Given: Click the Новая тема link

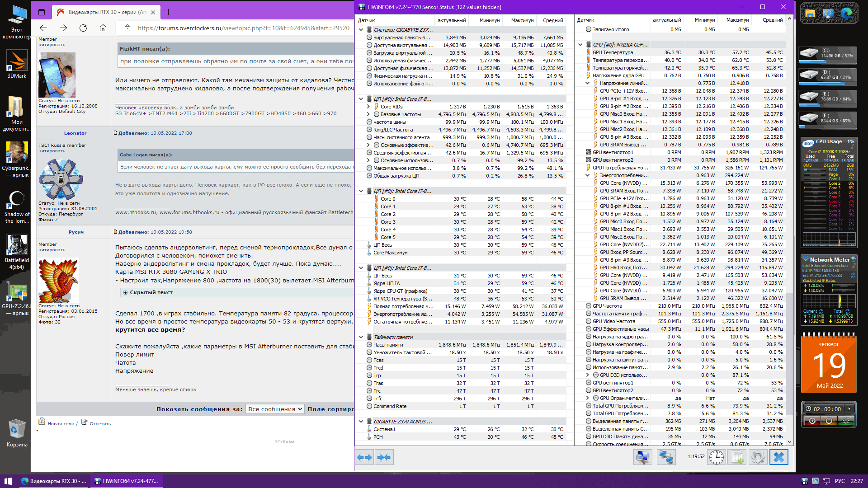Looking at the screenshot, I should (x=61, y=424).
